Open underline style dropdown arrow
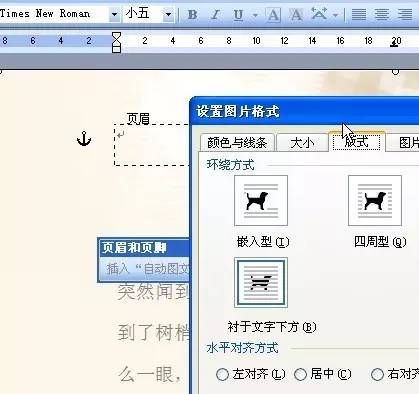419x394 pixels. [x=255, y=15]
